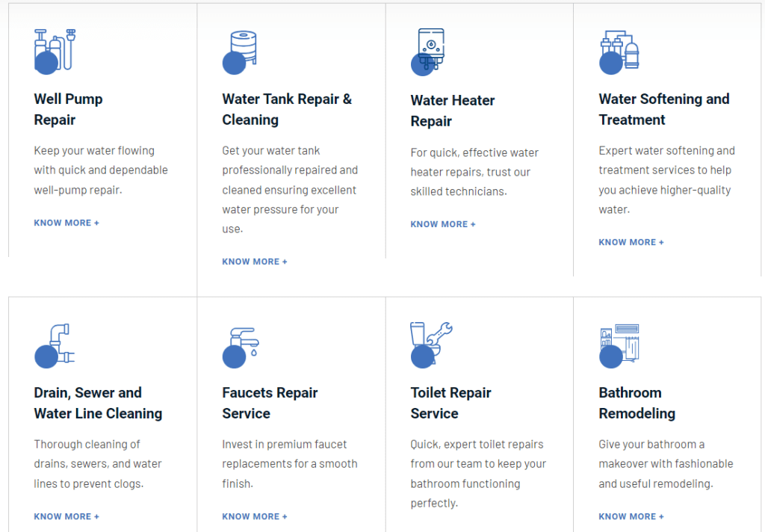Click the Well Pump Repair heading

(x=68, y=109)
